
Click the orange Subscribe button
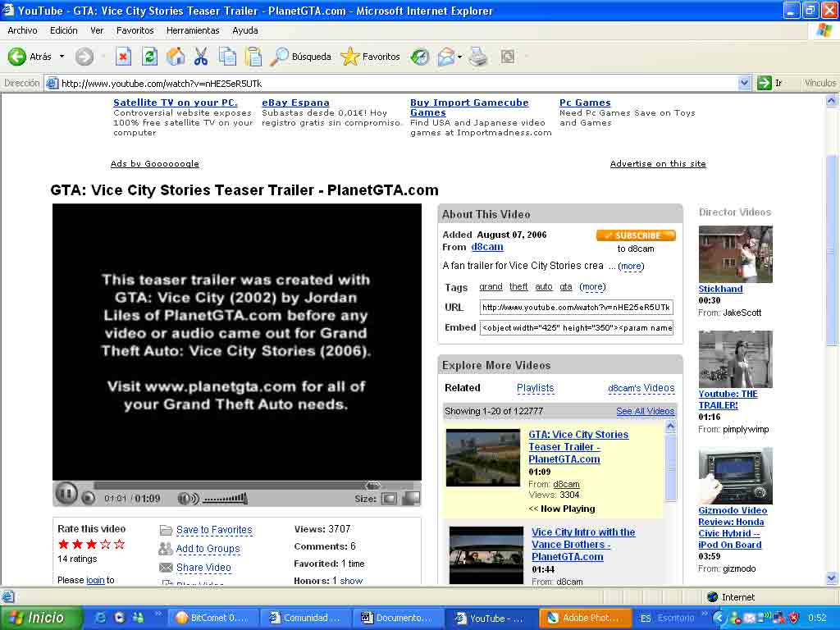pos(636,235)
